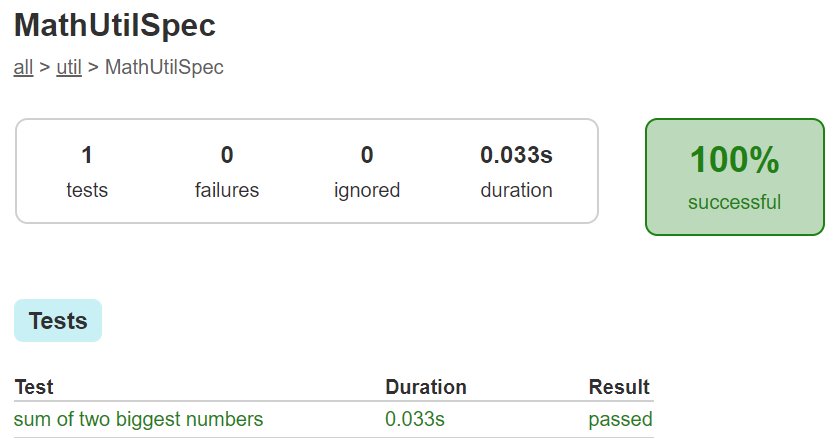Click the Test column header

(x=34, y=387)
